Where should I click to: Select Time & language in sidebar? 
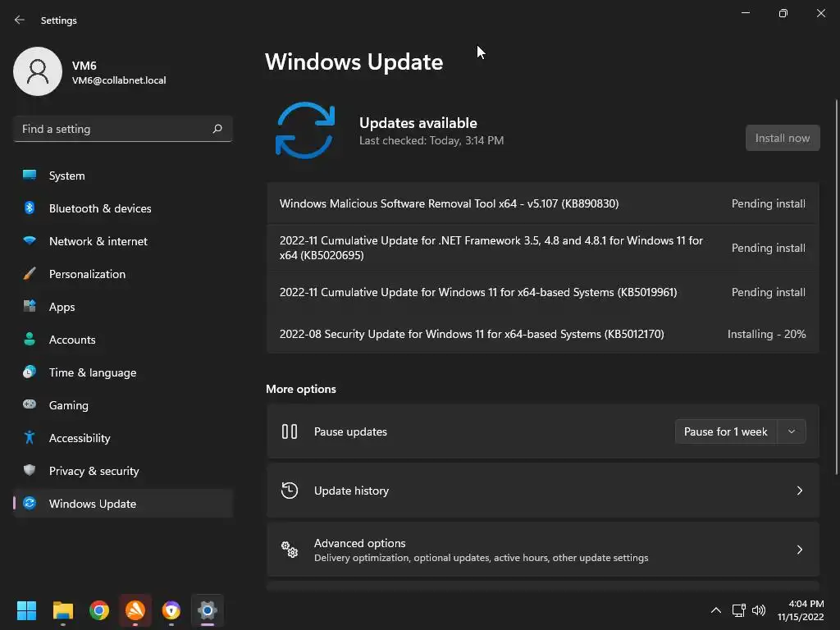pos(92,372)
